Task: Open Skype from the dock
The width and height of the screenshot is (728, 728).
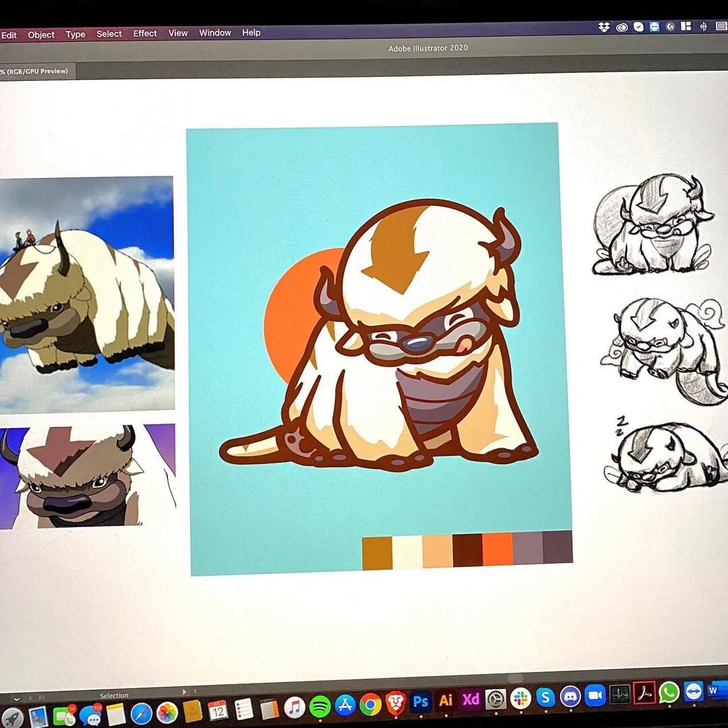Action: tap(545, 696)
